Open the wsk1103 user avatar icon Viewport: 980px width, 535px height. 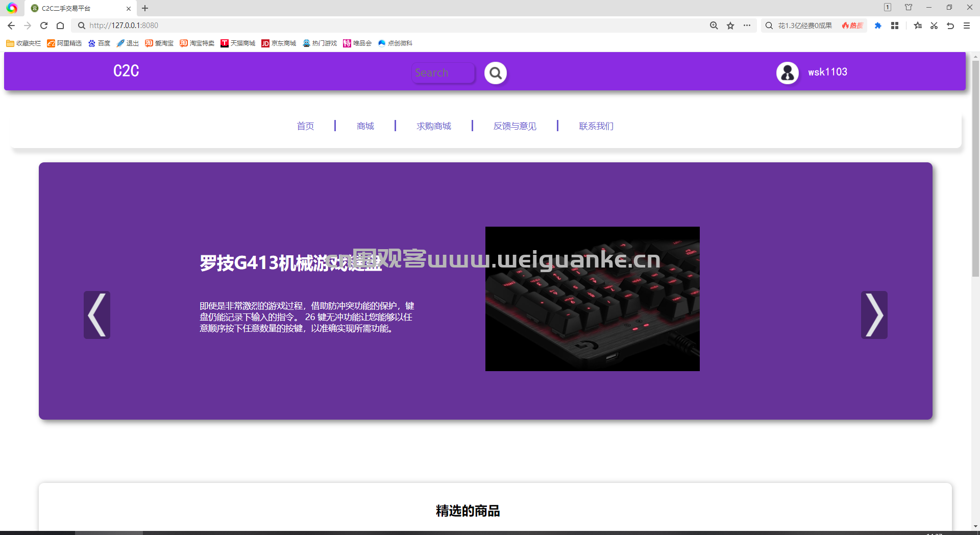tap(787, 73)
